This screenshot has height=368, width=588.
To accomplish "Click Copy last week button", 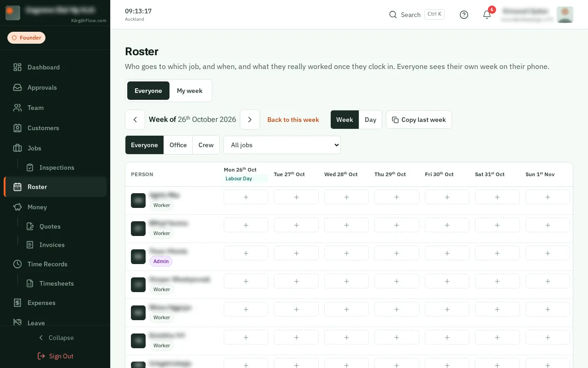I will tap(419, 120).
